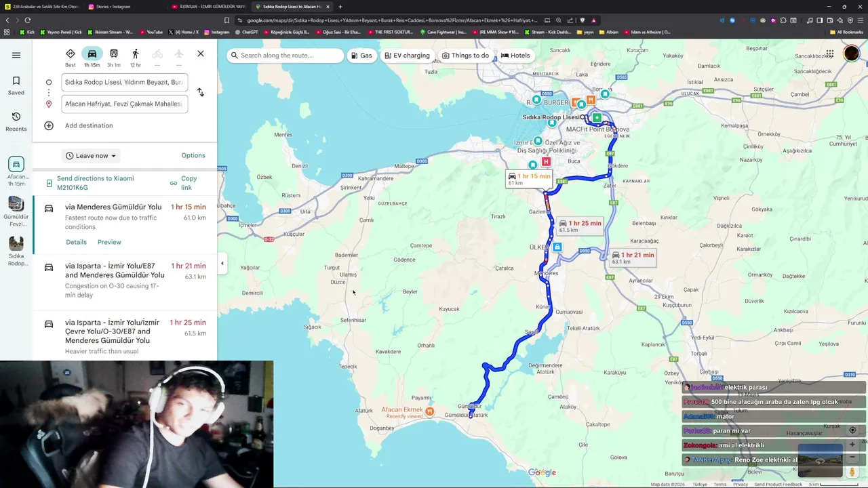This screenshot has width=868, height=488.
Task: Open the Instagram bookmark
Action: point(217,32)
